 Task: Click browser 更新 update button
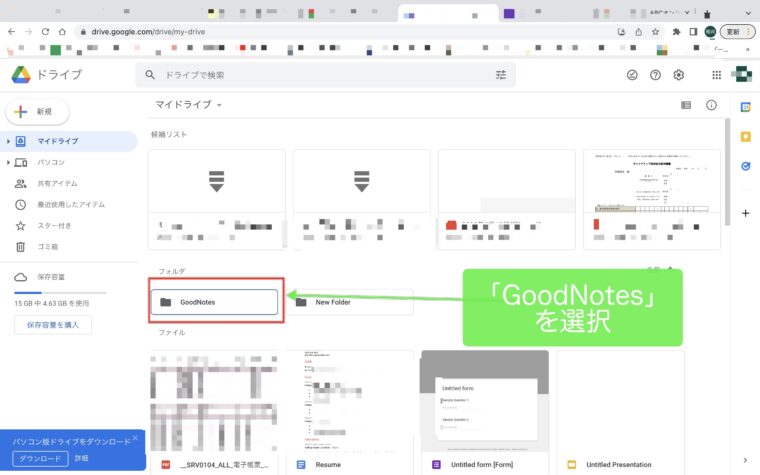738,32
